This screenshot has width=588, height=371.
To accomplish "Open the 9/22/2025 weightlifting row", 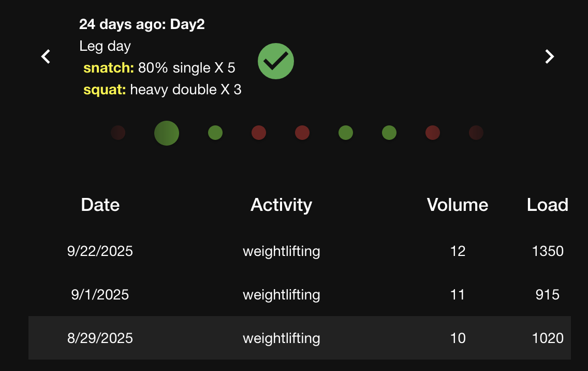I will point(281,251).
